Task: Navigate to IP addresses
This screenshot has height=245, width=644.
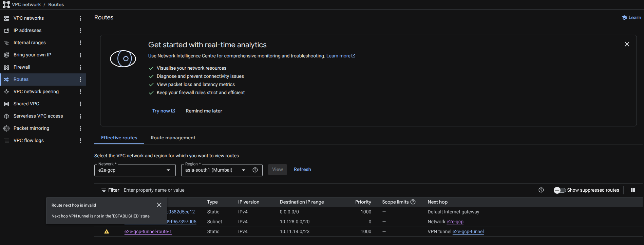Action: 27,31
